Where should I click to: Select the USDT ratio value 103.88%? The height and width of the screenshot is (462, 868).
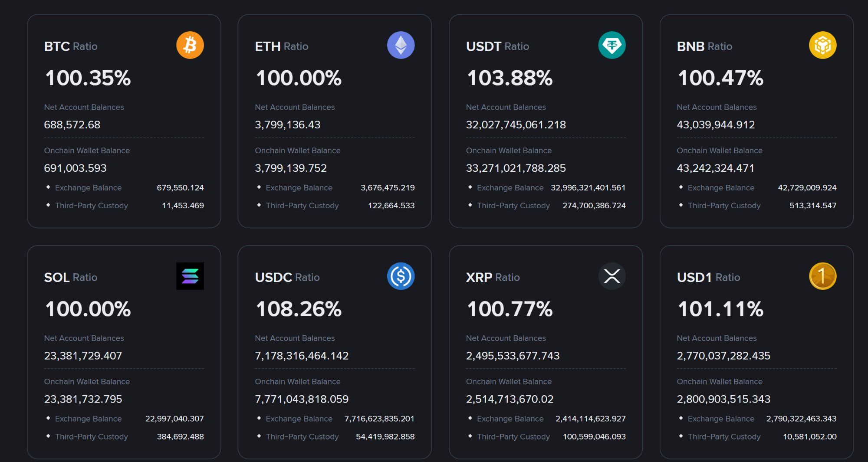pyautogui.click(x=510, y=78)
